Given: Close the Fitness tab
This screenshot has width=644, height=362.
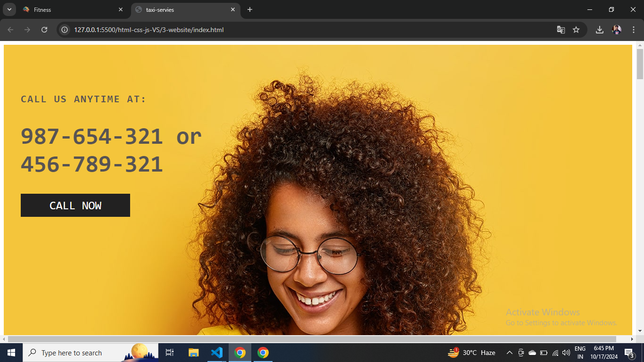Looking at the screenshot, I should (x=121, y=9).
